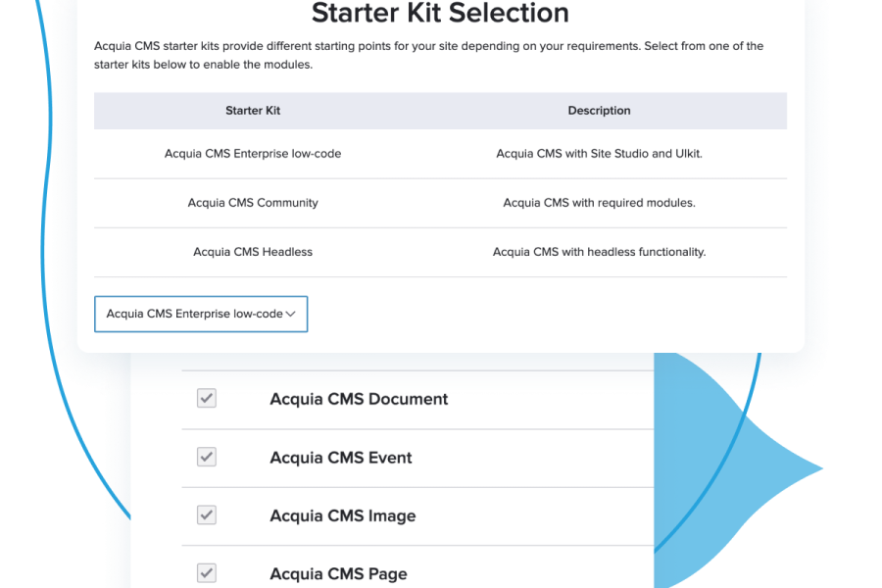Open the starter kit dropdown
The image size is (882, 588).
click(x=201, y=314)
